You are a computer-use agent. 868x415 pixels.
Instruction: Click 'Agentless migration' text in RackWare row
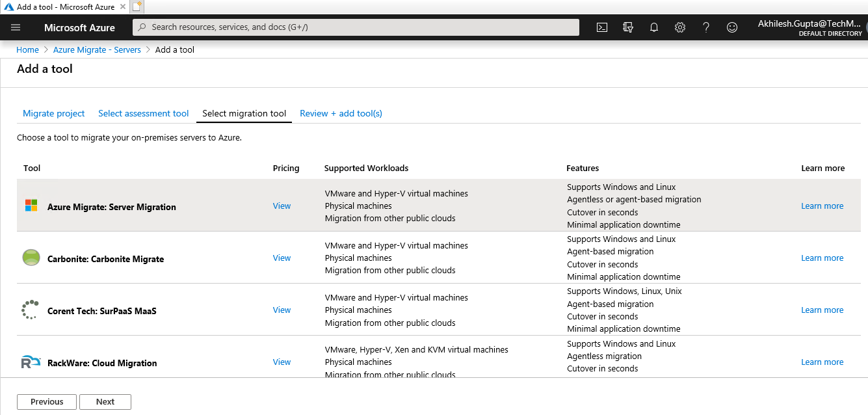pyautogui.click(x=604, y=356)
